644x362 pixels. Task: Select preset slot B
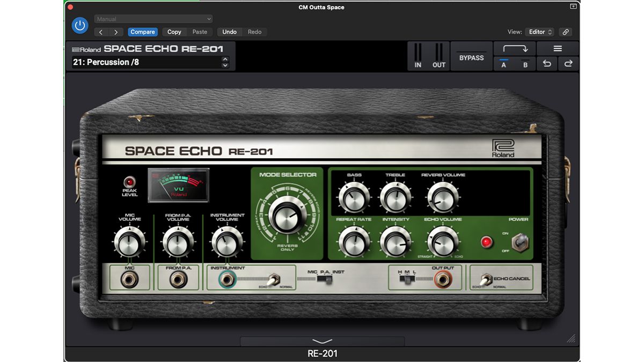click(525, 64)
